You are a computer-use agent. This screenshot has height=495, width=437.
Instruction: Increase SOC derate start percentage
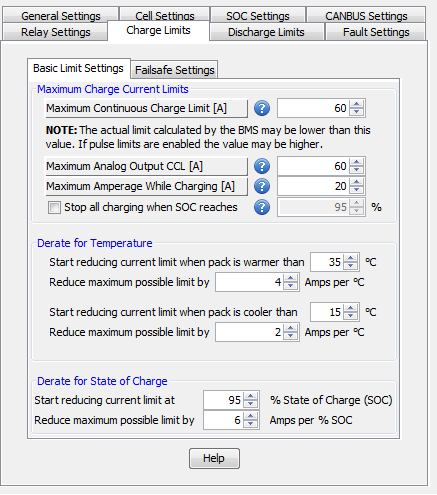251,396
